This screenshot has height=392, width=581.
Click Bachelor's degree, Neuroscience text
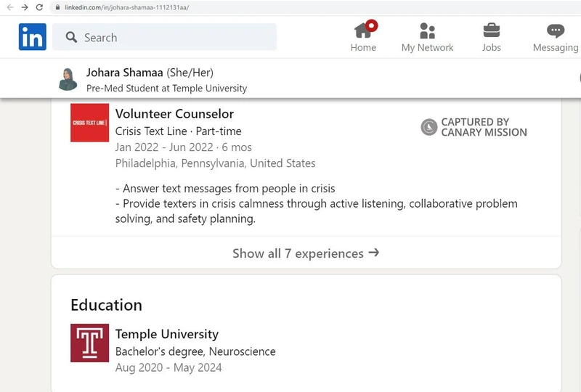tap(195, 351)
